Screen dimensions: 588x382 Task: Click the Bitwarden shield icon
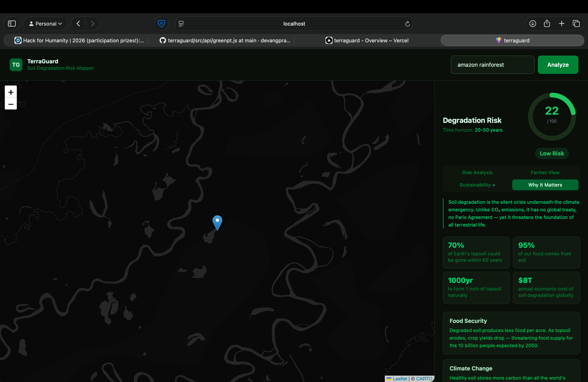click(161, 24)
